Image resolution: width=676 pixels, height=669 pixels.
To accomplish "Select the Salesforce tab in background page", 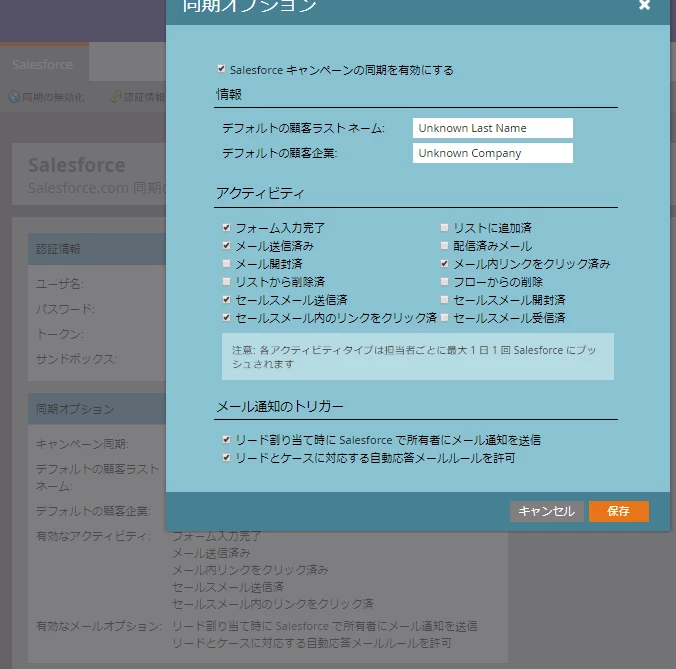I will coord(43,65).
